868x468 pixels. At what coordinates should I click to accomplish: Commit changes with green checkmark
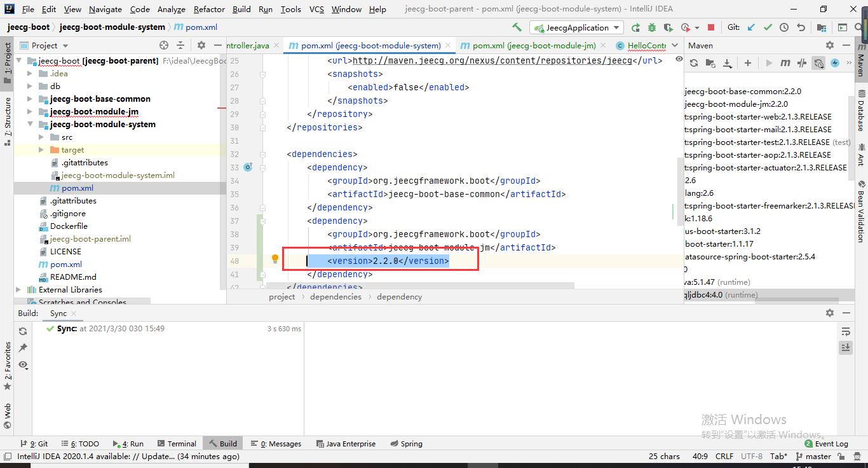coord(768,27)
